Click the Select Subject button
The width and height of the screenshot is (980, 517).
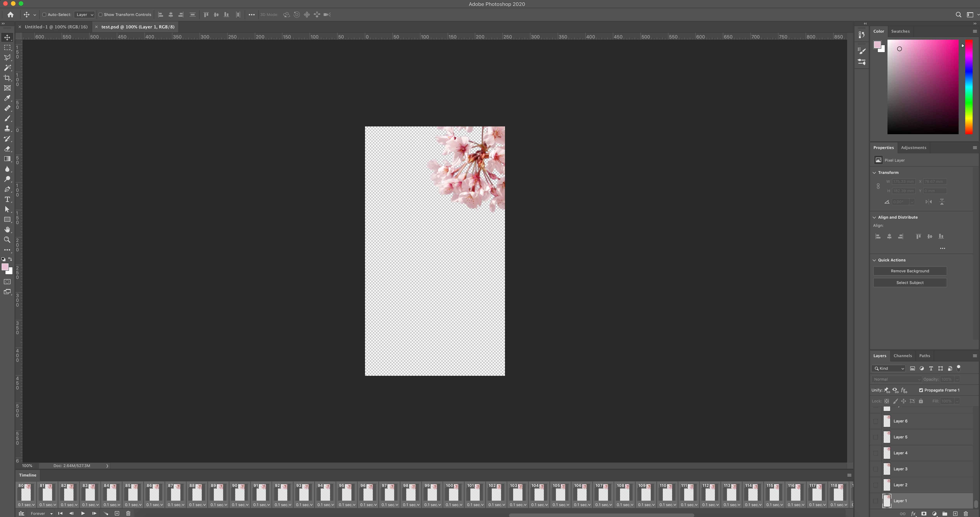[x=910, y=282]
